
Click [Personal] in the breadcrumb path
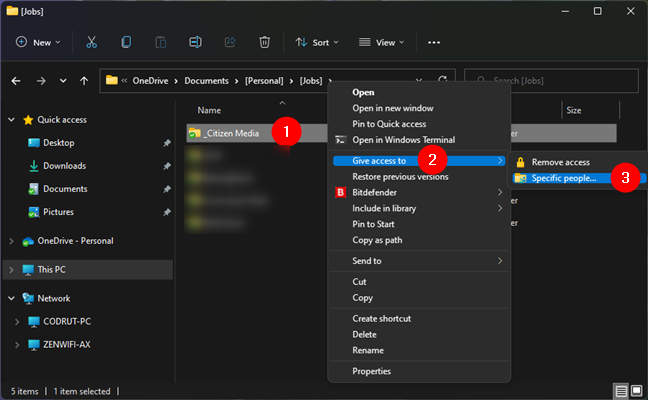pyautogui.click(x=264, y=81)
